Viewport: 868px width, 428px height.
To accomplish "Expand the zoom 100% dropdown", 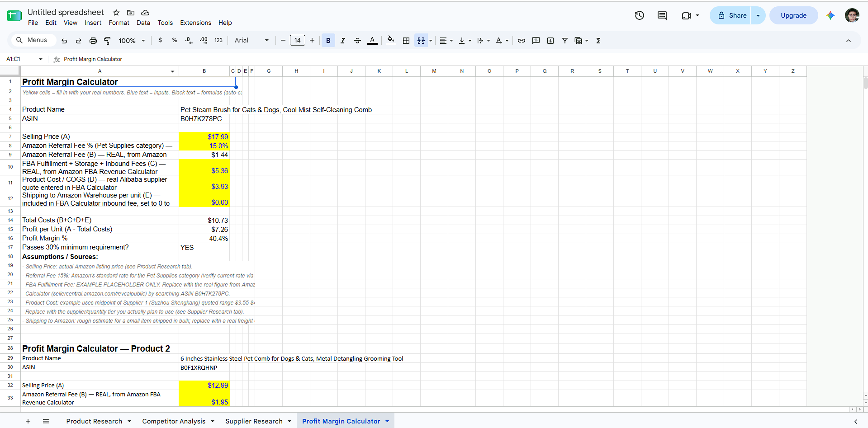I will 132,41.
